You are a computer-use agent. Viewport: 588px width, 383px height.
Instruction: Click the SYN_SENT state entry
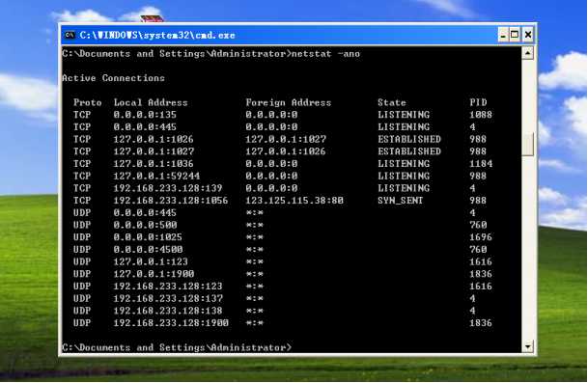pyautogui.click(x=400, y=201)
